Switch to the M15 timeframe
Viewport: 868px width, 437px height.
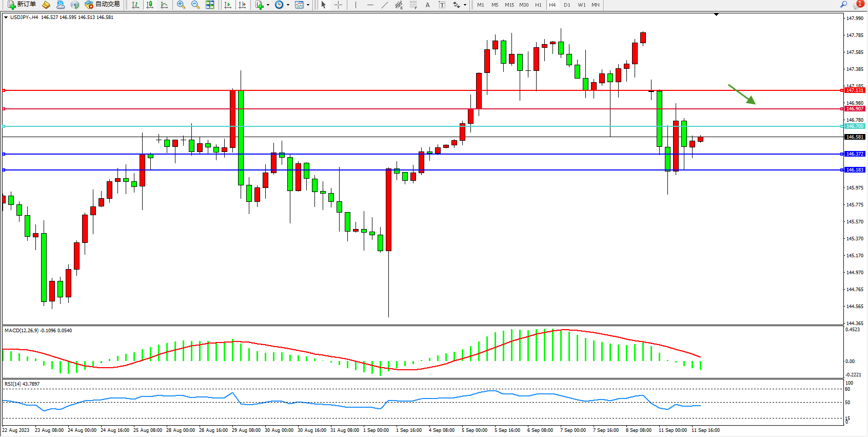tap(509, 5)
